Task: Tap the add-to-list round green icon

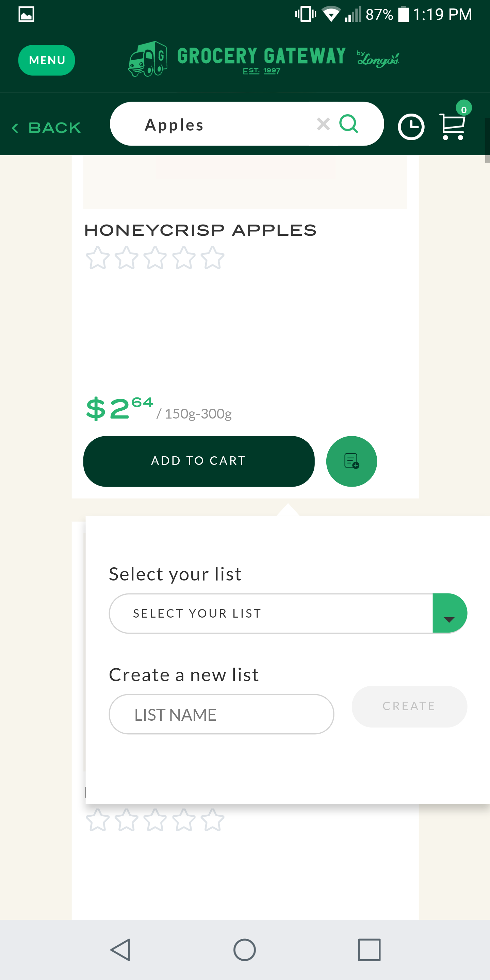Action: (352, 461)
